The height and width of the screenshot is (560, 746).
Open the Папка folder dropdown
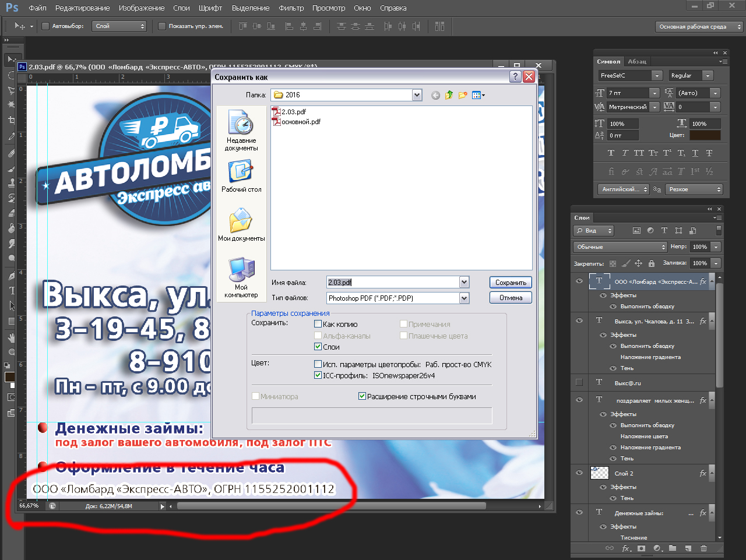coord(417,95)
